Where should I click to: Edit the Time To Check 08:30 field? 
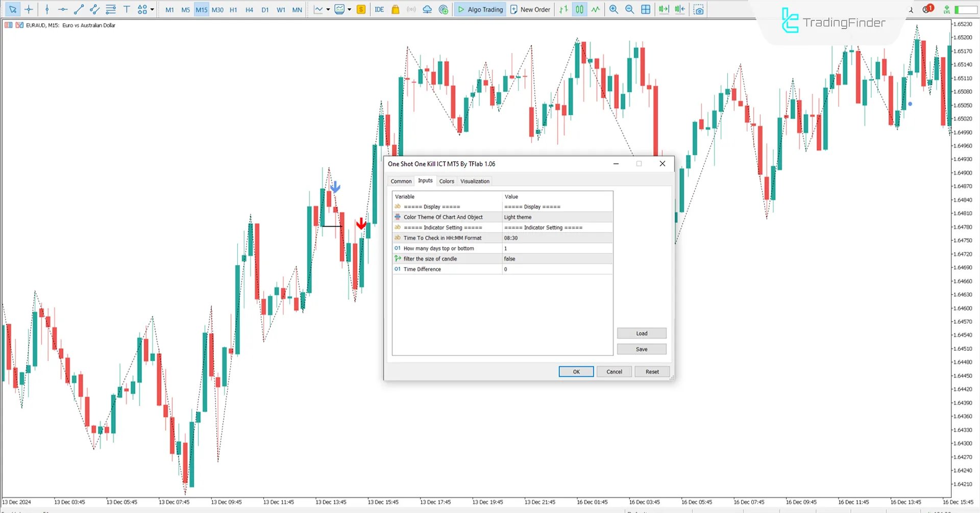click(556, 238)
